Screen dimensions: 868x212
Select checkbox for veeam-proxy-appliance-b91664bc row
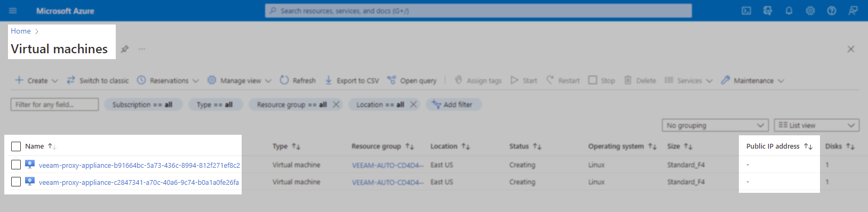(x=16, y=165)
